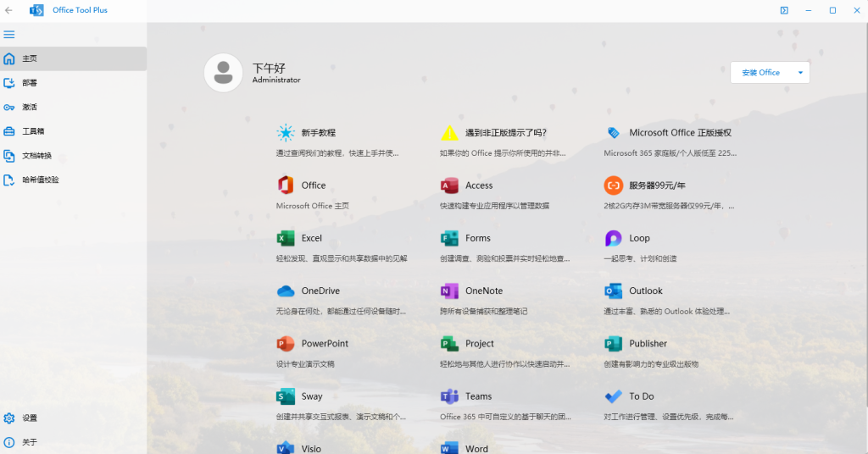
Task: Click the back arrow icon
Action: tap(8, 10)
